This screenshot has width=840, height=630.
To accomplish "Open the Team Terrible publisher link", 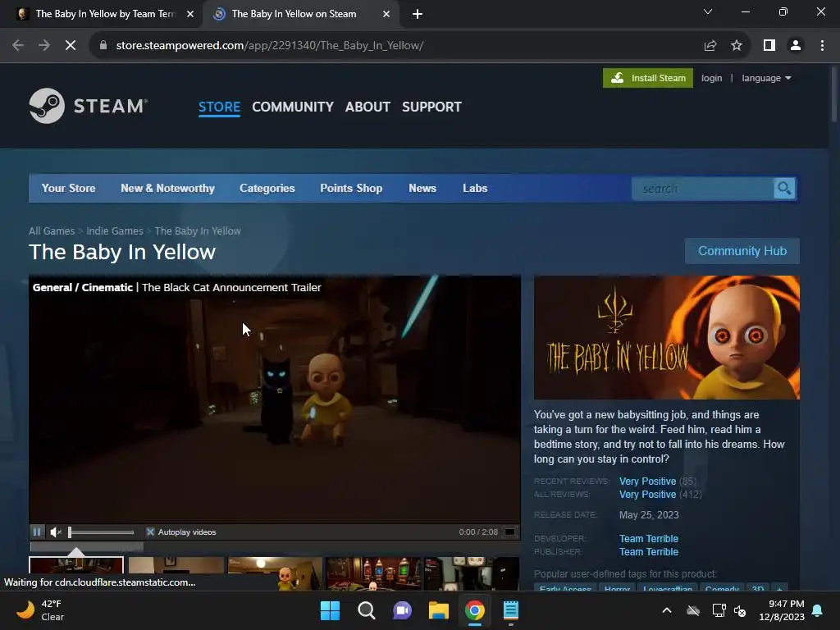I will point(649,552).
